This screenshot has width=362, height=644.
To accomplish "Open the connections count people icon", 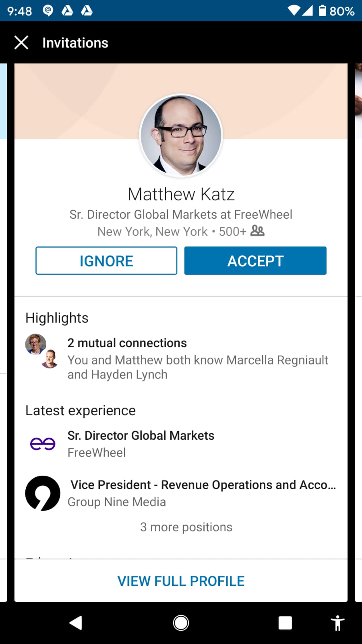I will click(257, 231).
